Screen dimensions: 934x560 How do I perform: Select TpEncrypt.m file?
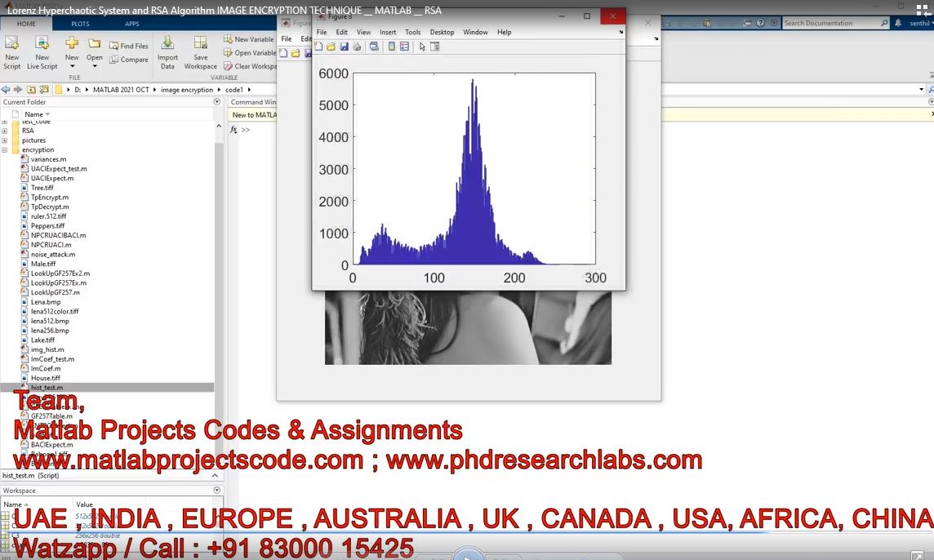click(50, 198)
